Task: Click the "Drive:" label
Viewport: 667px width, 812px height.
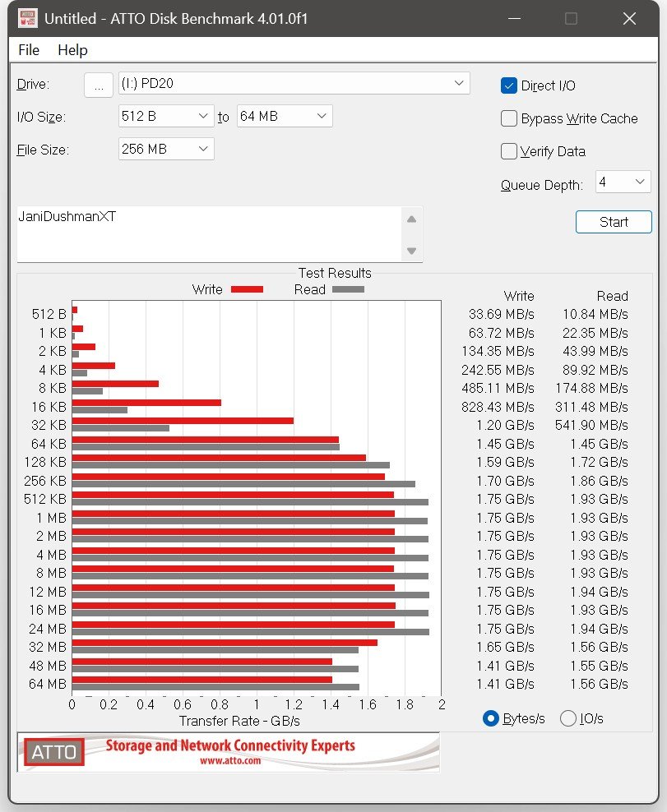Action: [x=33, y=84]
